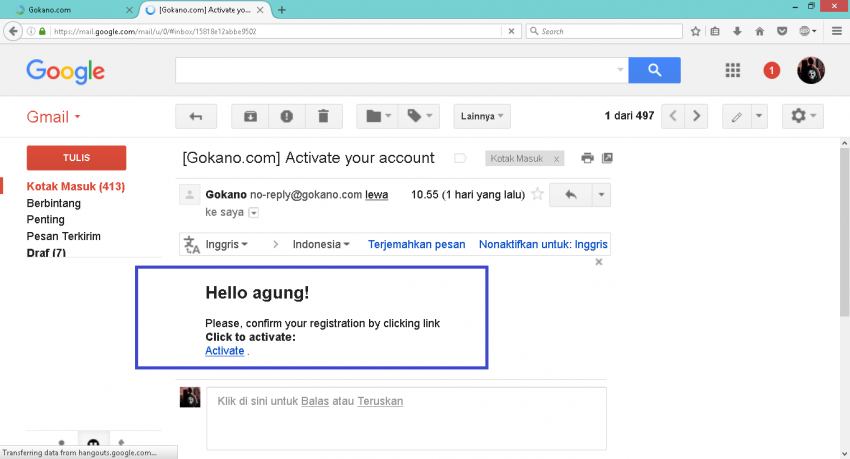This screenshot has width=850, height=459.
Task: Archive this email
Action: click(x=250, y=117)
